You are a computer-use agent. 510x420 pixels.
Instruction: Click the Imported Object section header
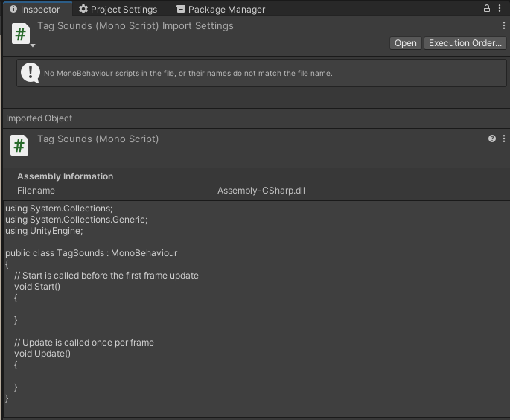pos(39,118)
